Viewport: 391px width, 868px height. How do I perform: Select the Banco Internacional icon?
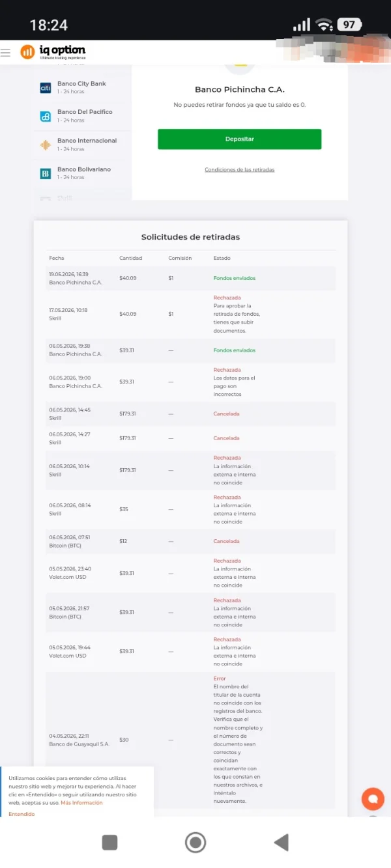coord(46,145)
